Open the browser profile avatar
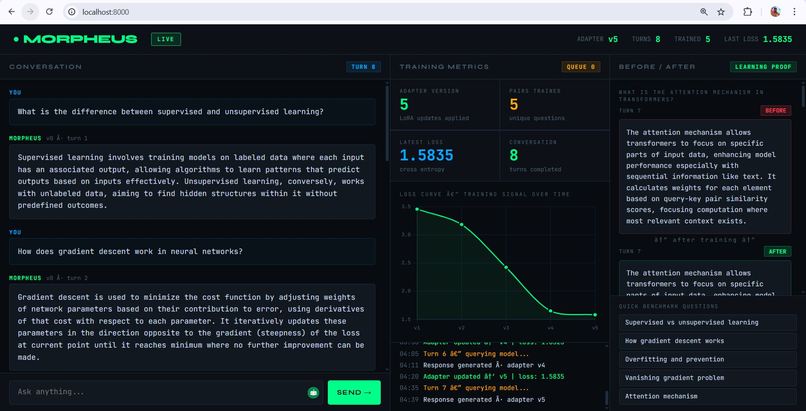Image resolution: width=806 pixels, height=411 pixels. [775, 12]
